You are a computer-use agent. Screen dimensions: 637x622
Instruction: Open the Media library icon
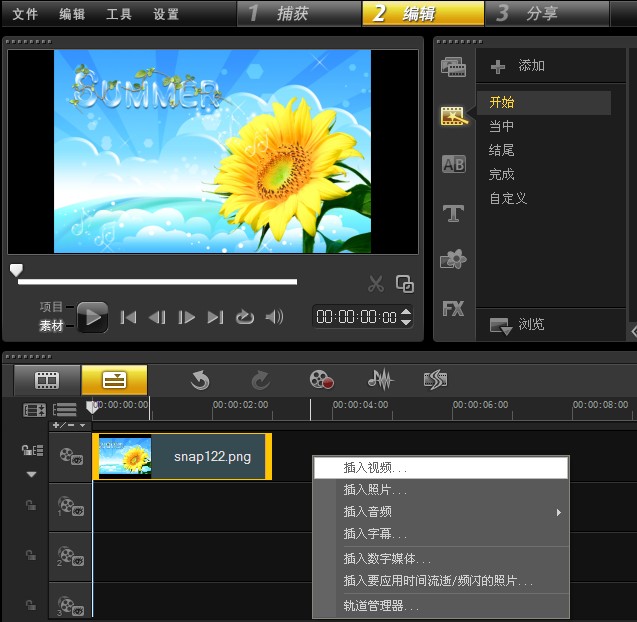[x=453, y=68]
